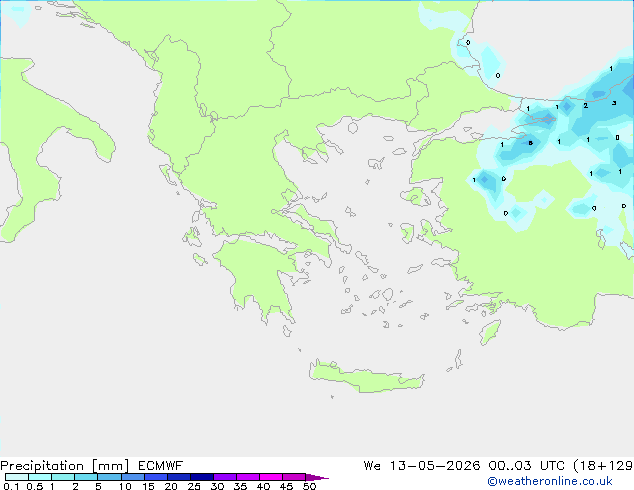Click the '25' legend scale label

194,486
